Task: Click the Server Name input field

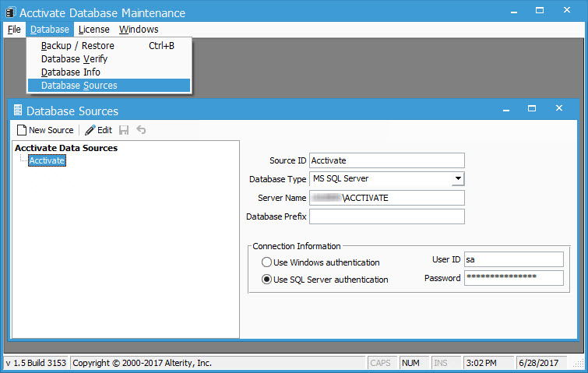Action: (387, 198)
